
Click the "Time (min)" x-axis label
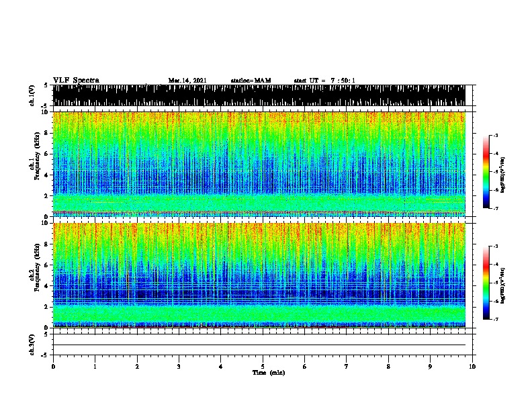click(269, 373)
